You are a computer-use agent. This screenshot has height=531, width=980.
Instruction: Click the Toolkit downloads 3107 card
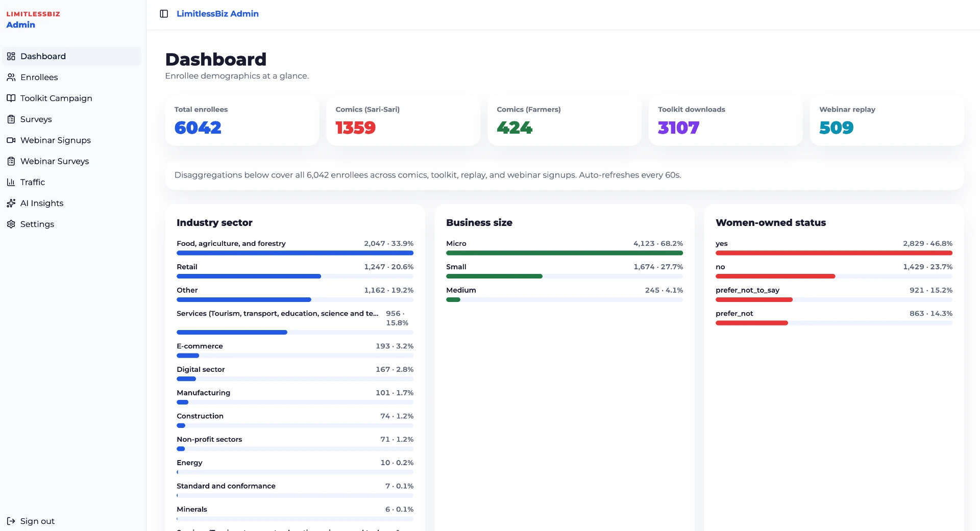[x=726, y=121]
